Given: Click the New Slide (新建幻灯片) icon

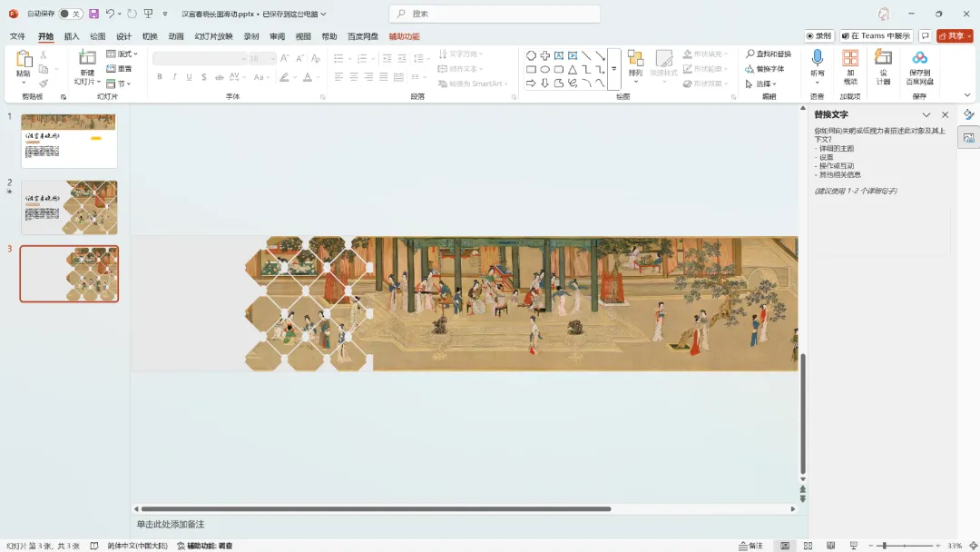Looking at the screenshot, I should [87, 58].
